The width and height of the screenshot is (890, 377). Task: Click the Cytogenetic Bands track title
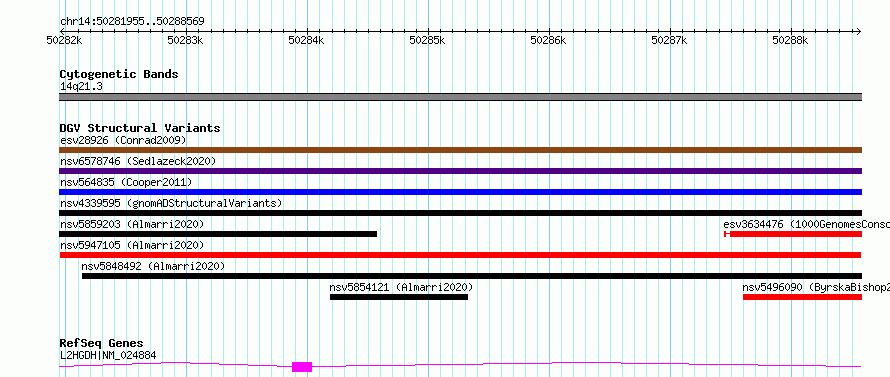pos(119,74)
